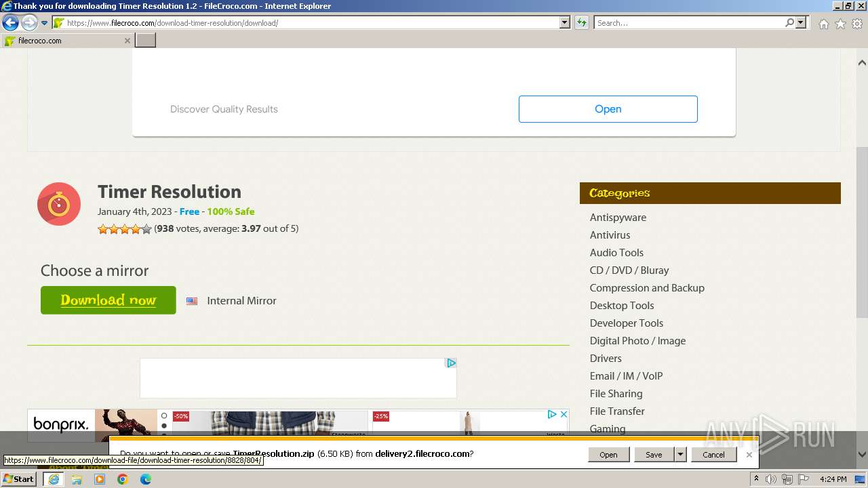Click the green Download now button
The height and width of the screenshot is (488, 868).
tap(108, 300)
